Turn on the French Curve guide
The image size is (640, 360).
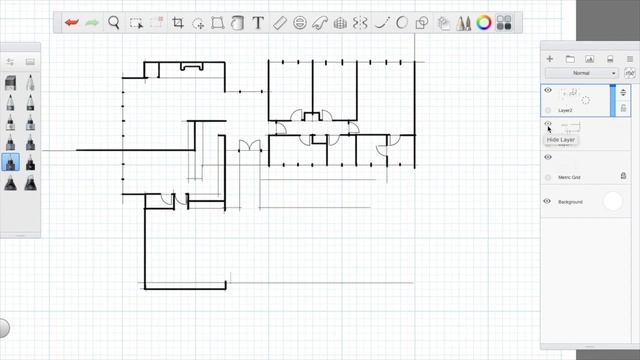(x=320, y=23)
